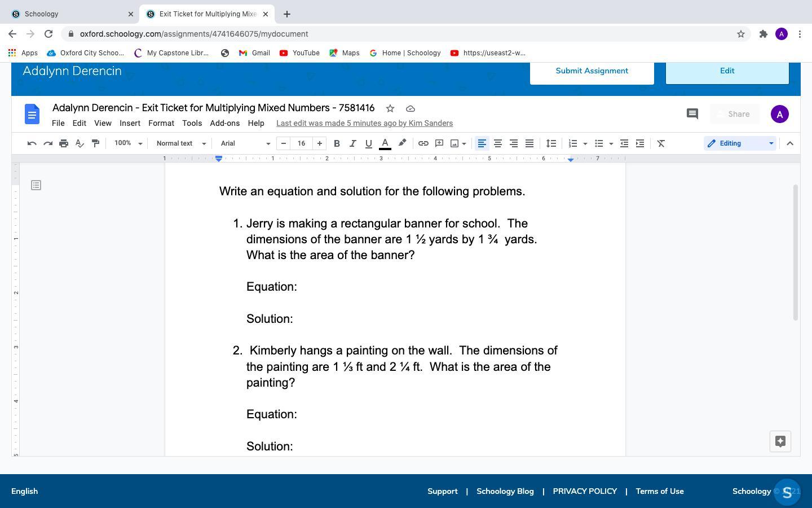Viewport: 812px width, 508px height.
Task: Star the document title
Action: (390, 108)
